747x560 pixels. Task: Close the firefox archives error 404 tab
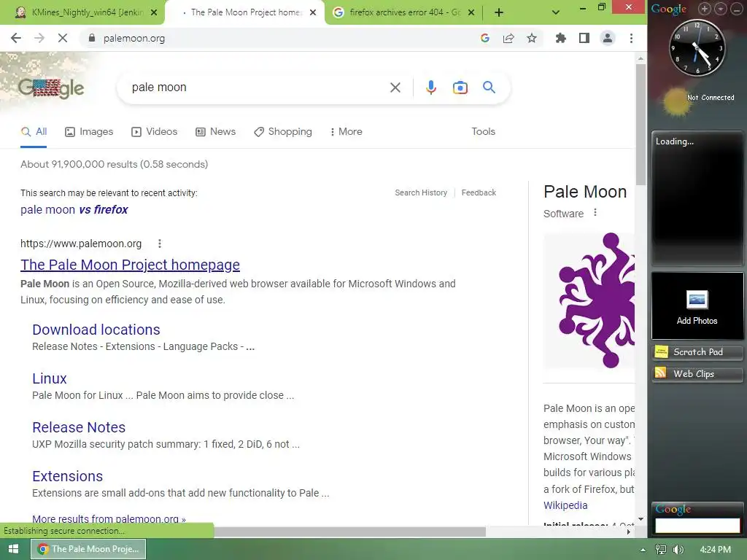coord(471,12)
